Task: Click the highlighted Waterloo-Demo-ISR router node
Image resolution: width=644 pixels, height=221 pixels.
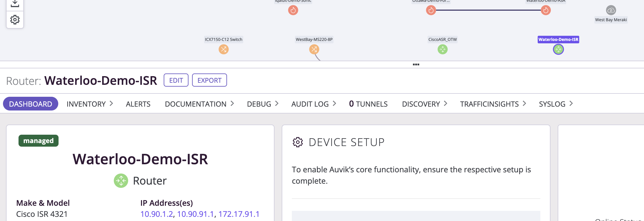Action: (558, 49)
